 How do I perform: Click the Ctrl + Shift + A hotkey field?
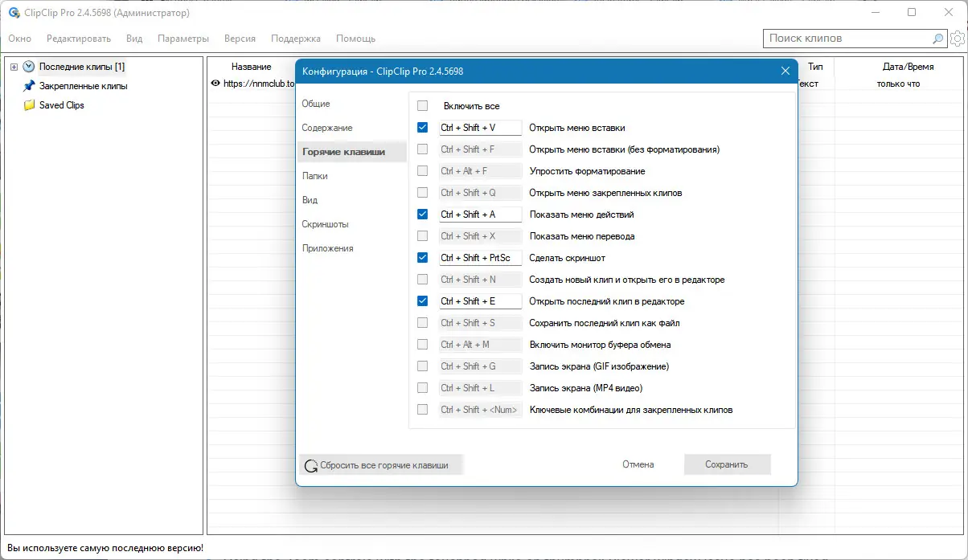tap(480, 215)
